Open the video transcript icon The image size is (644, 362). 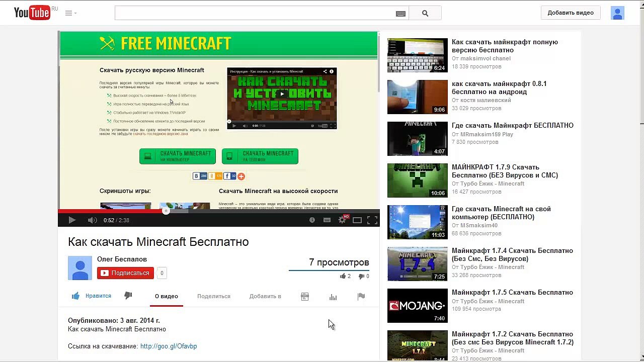pos(305,297)
